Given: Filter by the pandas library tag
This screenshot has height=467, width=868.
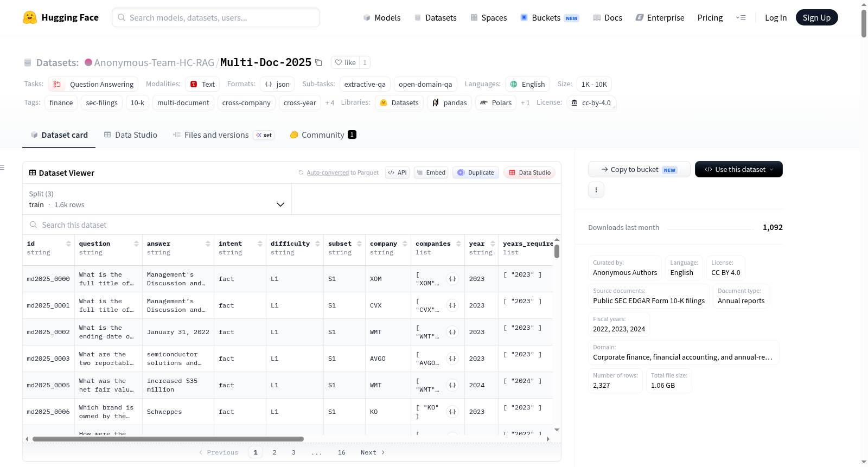Looking at the screenshot, I should coord(450,103).
